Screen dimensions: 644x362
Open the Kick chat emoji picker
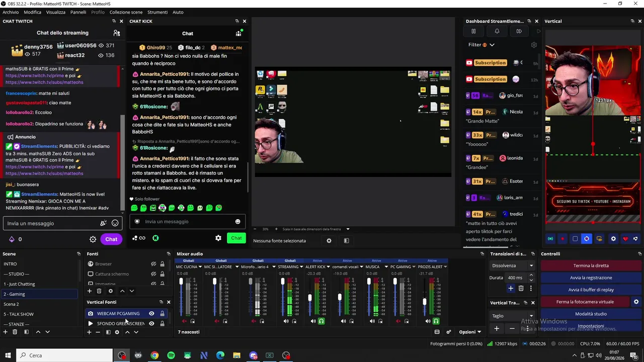pyautogui.click(x=238, y=222)
